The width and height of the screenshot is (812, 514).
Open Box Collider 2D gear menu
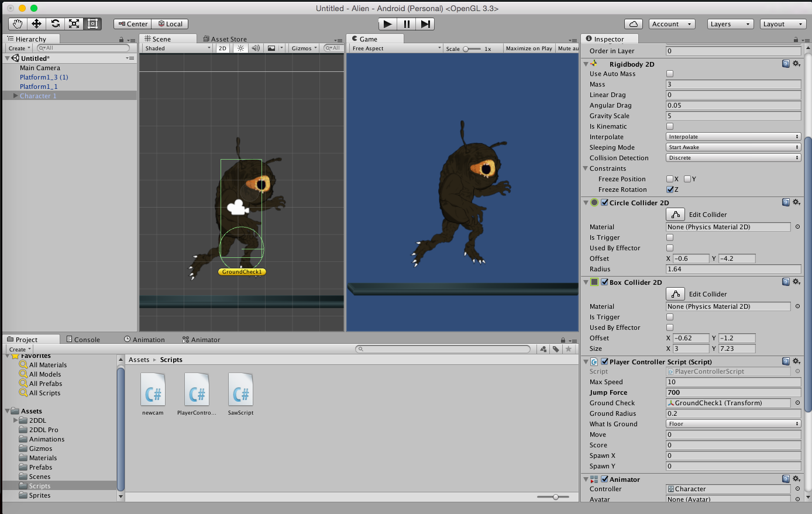[796, 282]
